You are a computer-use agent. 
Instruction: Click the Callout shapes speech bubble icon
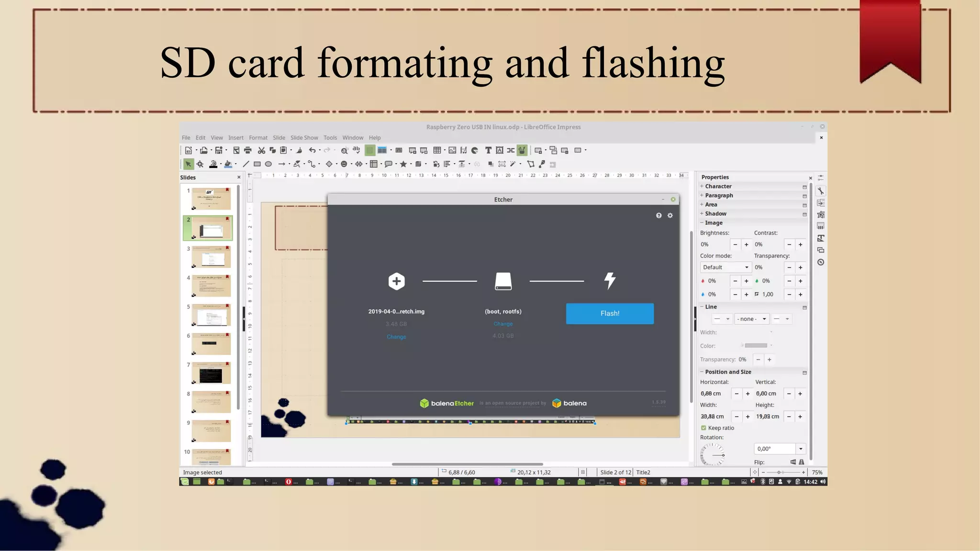[389, 164]
